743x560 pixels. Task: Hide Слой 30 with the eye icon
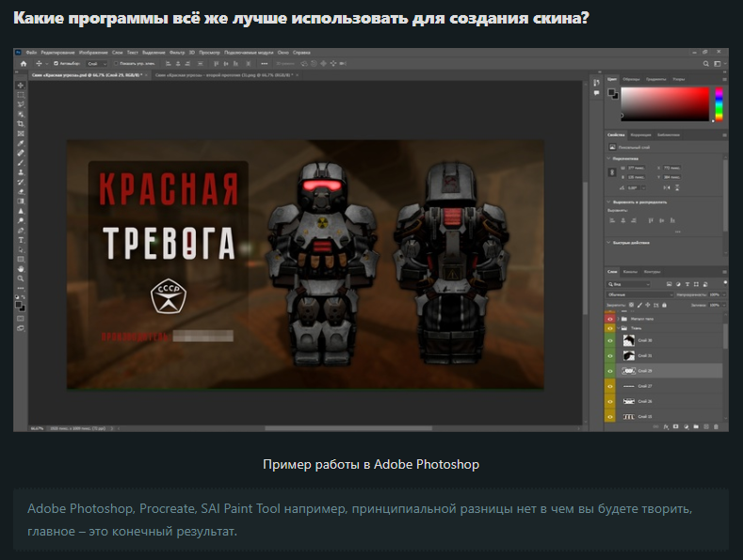pyautogui.click(x=610, y=341)
